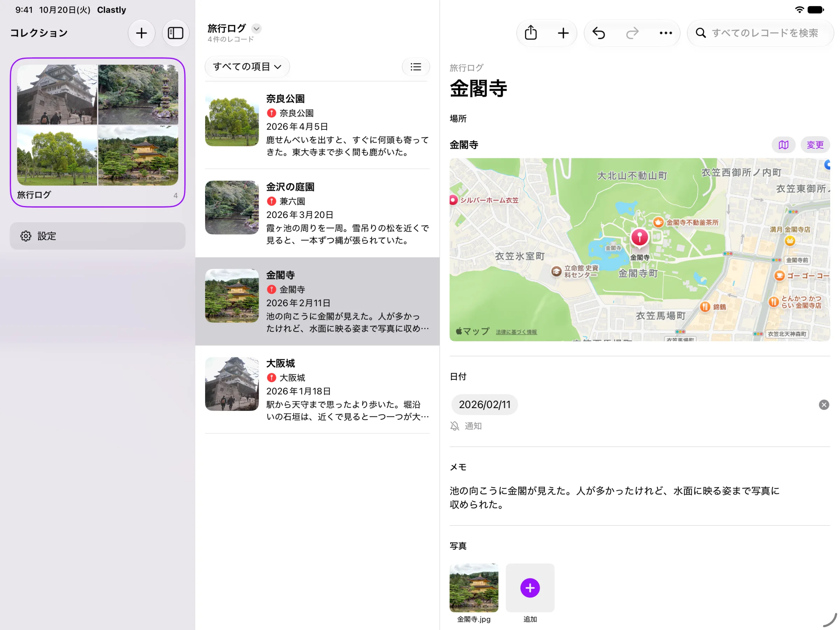Open the すべての項目 filter dropdown
This screenshot has width=840, height=630.
tap(247, 67)
